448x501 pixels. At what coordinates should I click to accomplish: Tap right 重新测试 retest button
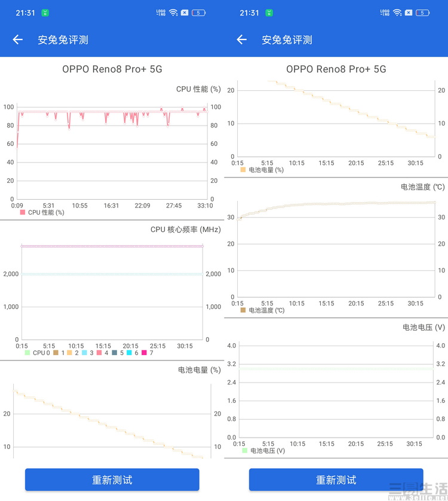coord(336,479)
